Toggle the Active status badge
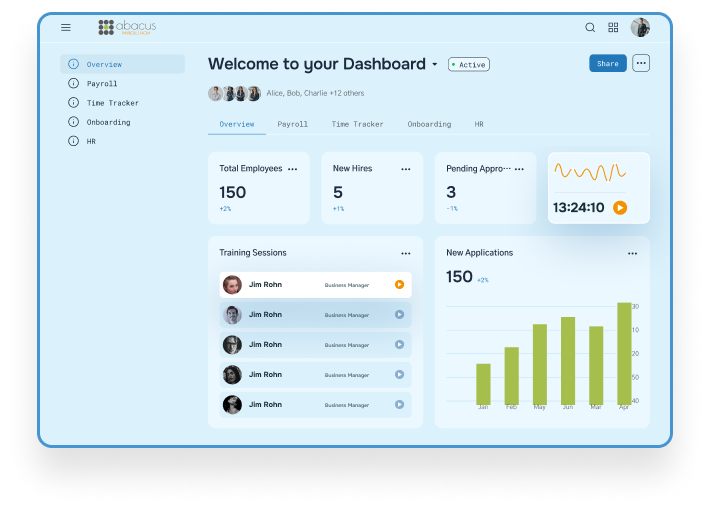This screenshot has width=710, height=510. pyautogui.click(x=468, y=64)
